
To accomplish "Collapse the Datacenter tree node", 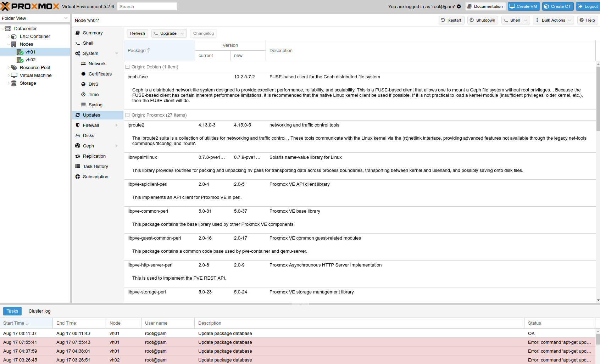I will pyautogui.click(x=3, y=28).
